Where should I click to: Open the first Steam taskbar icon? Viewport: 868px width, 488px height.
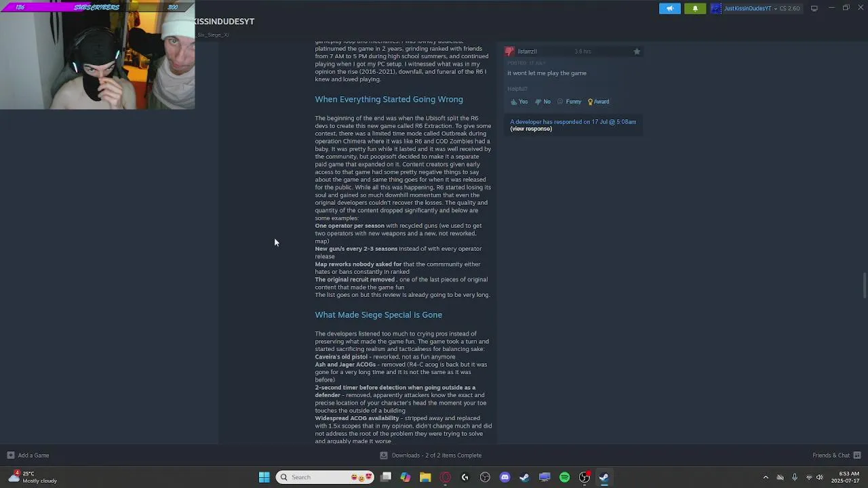pos(524,477)
